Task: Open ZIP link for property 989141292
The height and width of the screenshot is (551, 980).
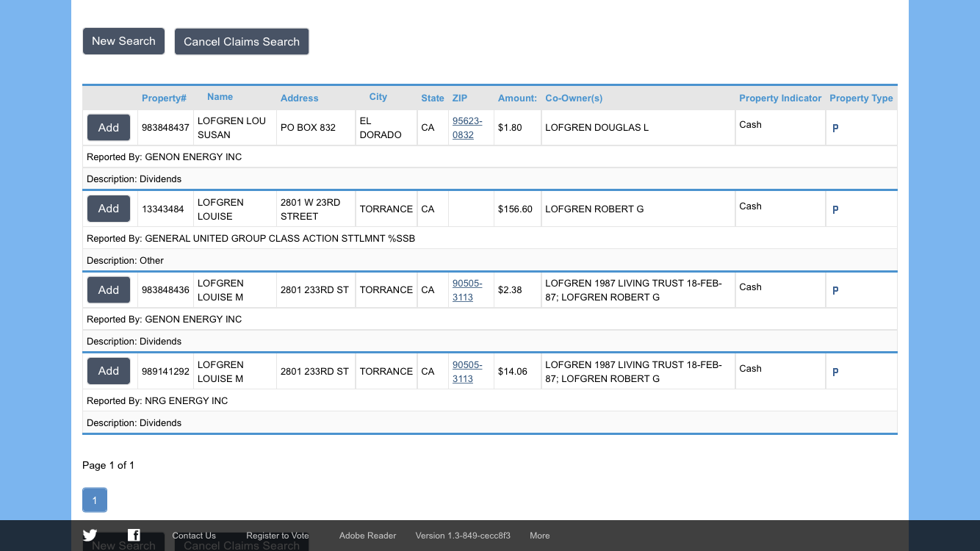Action: (467, 372)
